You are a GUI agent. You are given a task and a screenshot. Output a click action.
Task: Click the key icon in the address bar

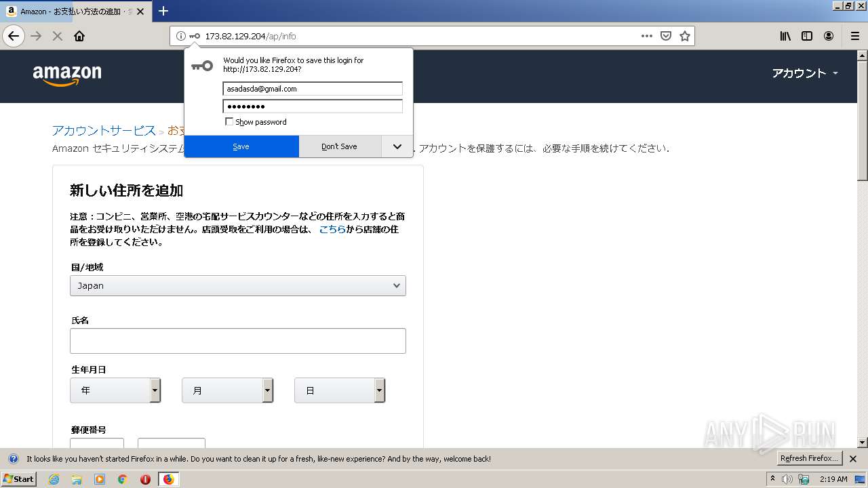[x=195, y=36]
